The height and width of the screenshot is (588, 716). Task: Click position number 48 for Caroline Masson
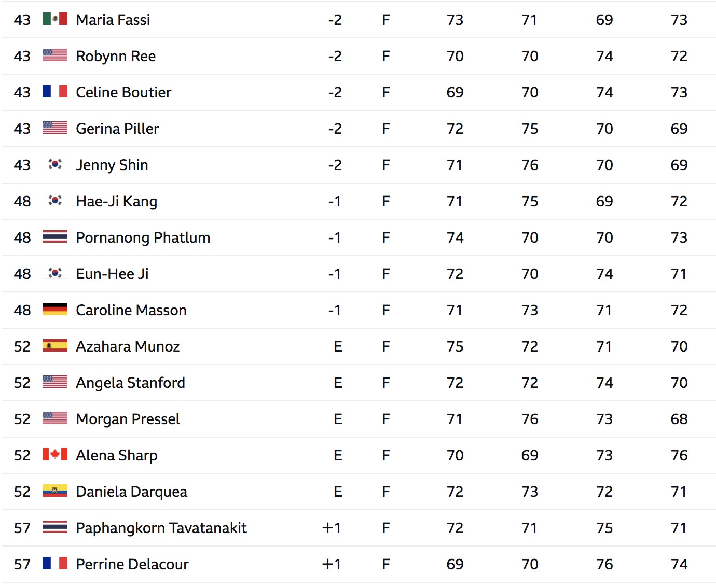point(22,310)
